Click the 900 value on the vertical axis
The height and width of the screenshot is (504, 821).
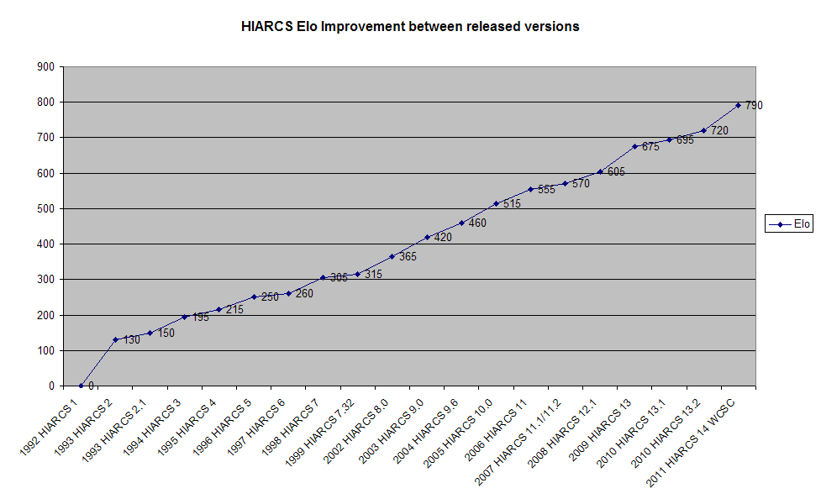point(46,66)
